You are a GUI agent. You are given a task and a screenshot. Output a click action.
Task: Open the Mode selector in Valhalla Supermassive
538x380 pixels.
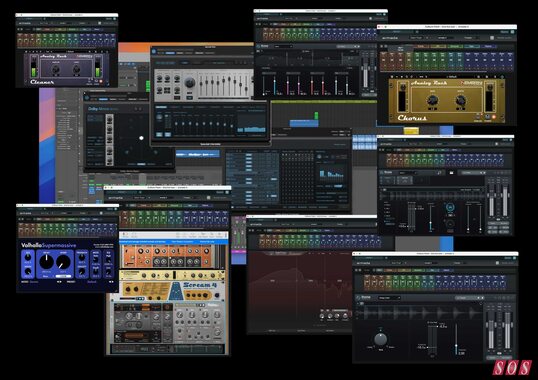point(41,282)
